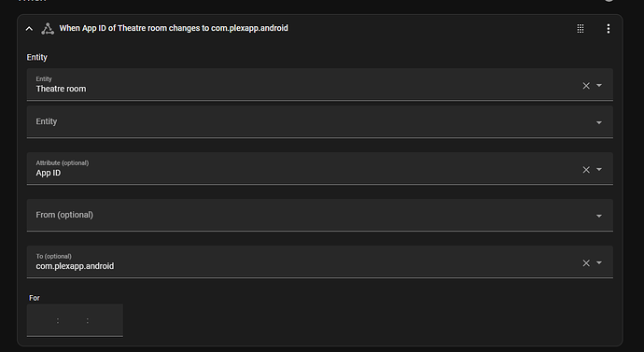Click the state trigger icon beside title
644x352 pixels.
[x=48, y=29]
